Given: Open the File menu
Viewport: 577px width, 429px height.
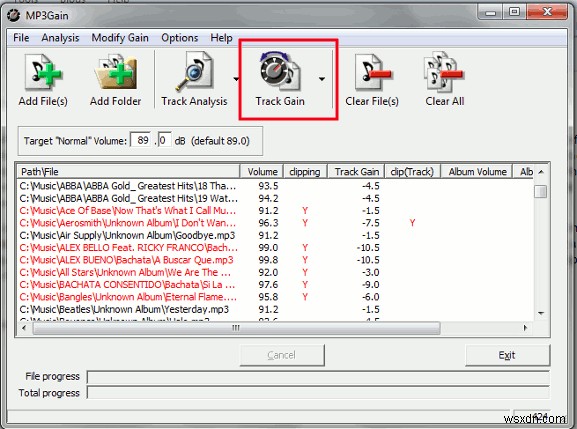Looking at the screenshot, I should click(x=21, y=38).
